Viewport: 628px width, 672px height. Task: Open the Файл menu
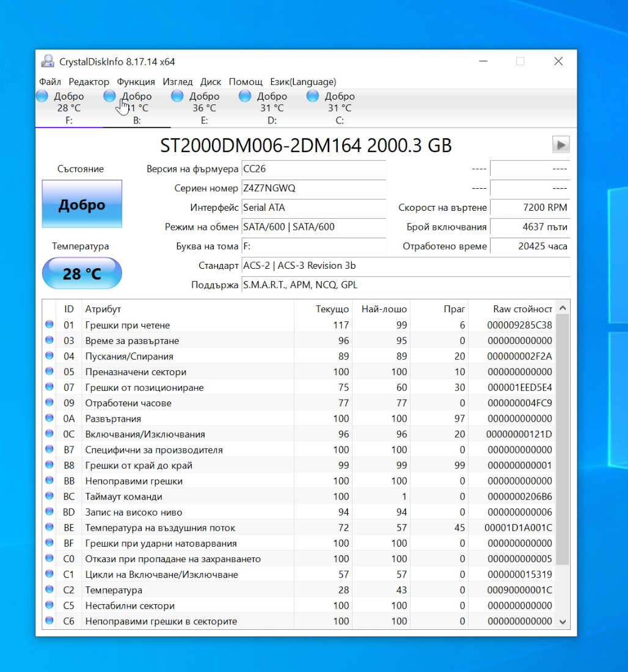click(50, 81)
